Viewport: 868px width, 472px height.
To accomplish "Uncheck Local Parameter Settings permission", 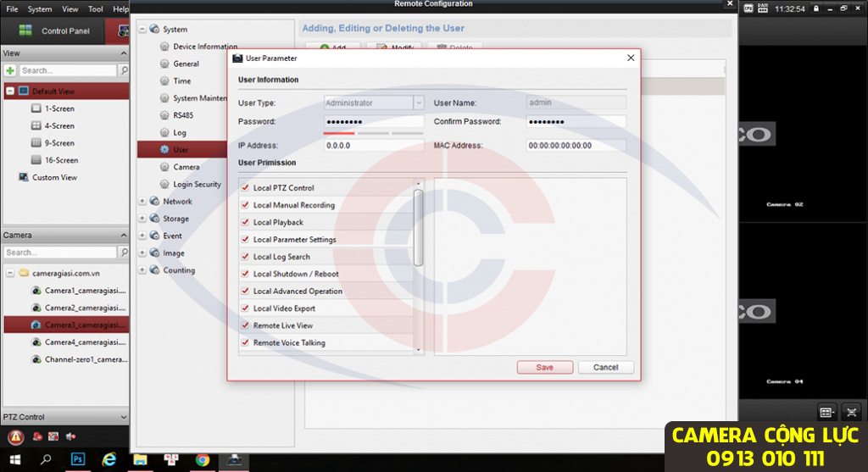I will pyautogui.click(x=245, y=239).
